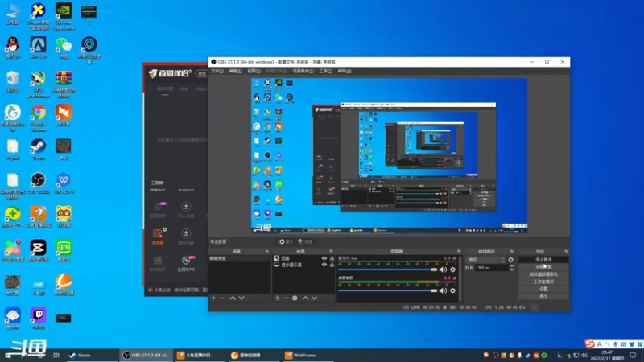Click the 300 ms duration input field

[x=492, y=268]
